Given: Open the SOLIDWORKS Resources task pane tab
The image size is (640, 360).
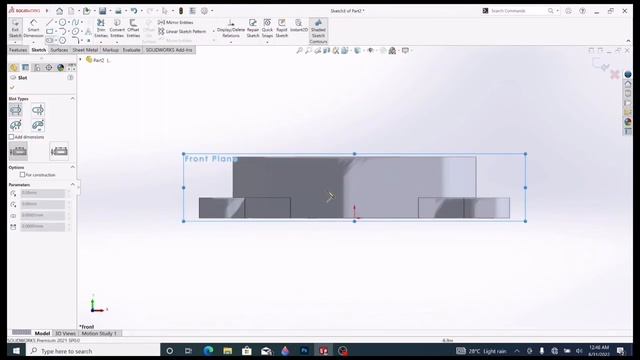Looking at the screenshot, I should 628,84.
